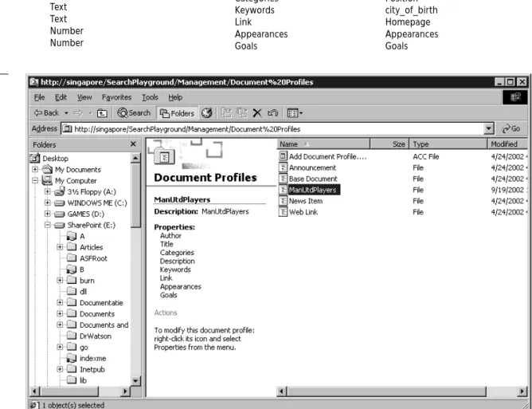Image resolution: width=532 pixels, height=409 pixels.
Task: Click Folders pane scroll up arrow
Action: (x=135, y=158)
